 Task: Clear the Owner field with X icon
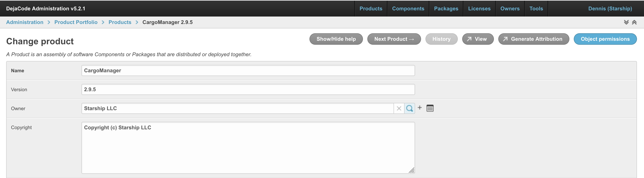pos(399,108)
